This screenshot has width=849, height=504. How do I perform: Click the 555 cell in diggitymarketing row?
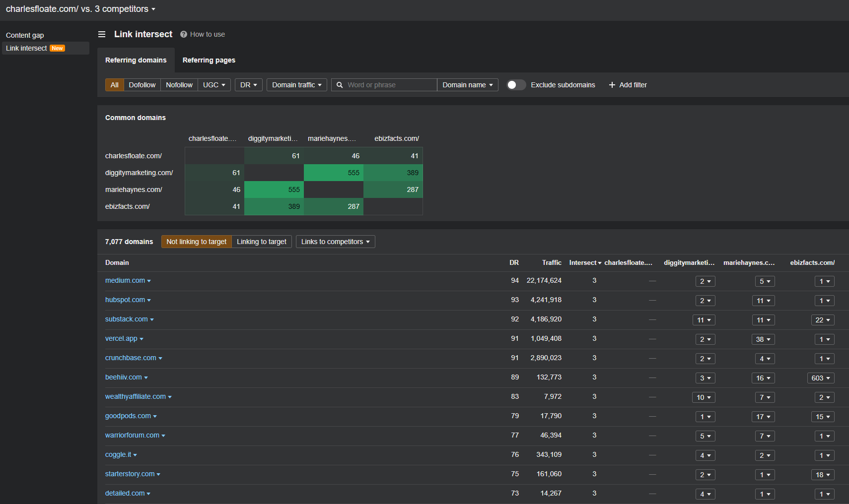pyautogui.click(x=334, y=173)
